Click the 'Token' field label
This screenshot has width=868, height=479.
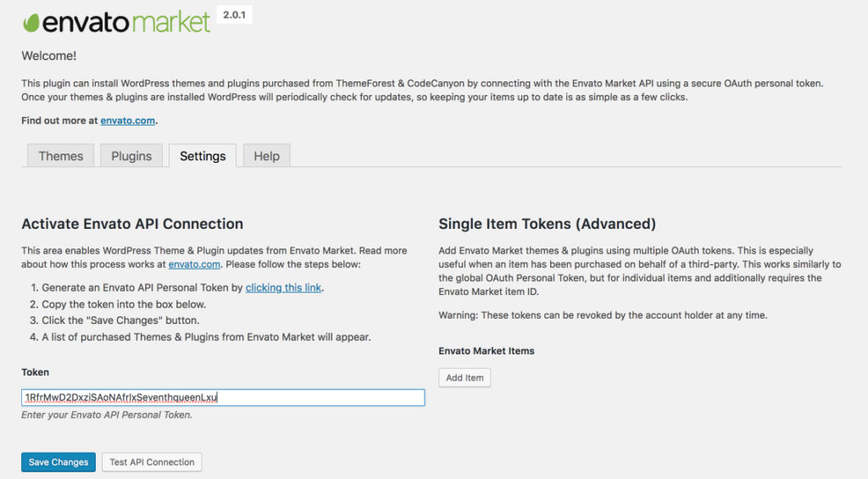(x=36, y=372)
